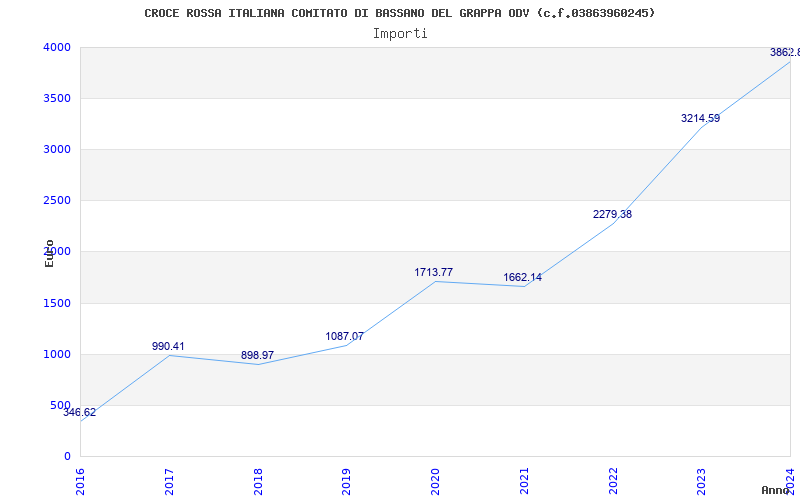Select the 2500 y-axis tick label
Screen dimensions: 800x500
[57, 201]
